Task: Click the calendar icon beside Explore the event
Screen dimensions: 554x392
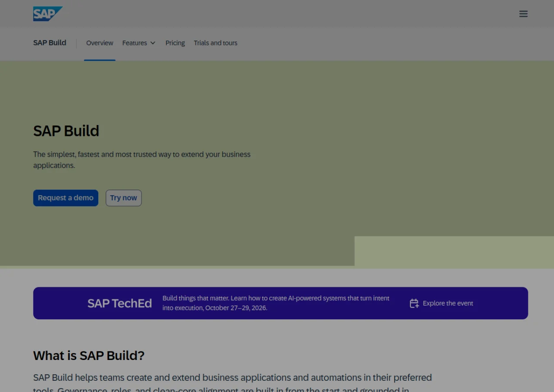Action: coord(414,303)
